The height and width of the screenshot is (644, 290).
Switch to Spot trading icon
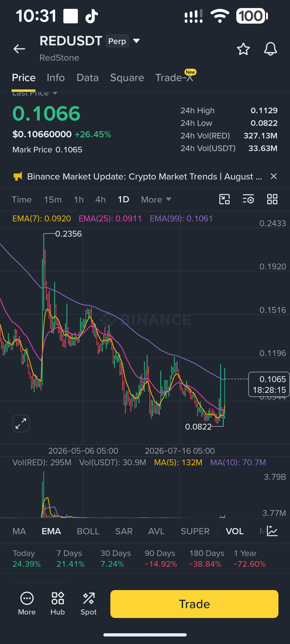tap(89, 603)
